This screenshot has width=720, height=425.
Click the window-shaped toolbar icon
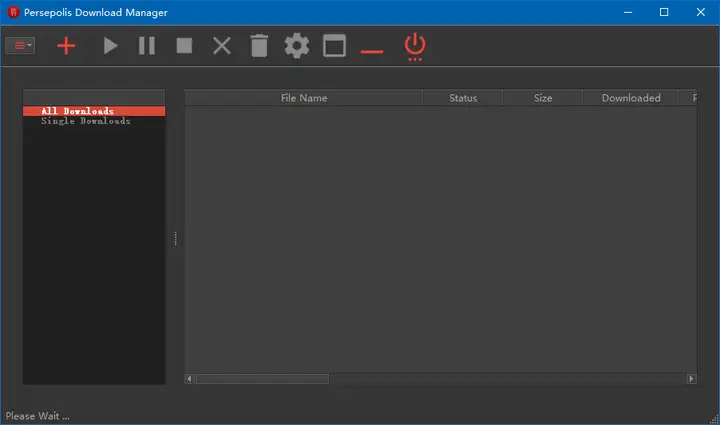tap(334, 45)
